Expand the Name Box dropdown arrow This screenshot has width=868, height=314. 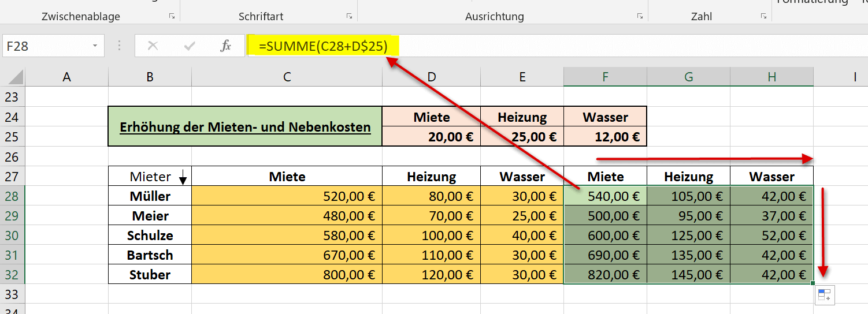pos(95,46)
